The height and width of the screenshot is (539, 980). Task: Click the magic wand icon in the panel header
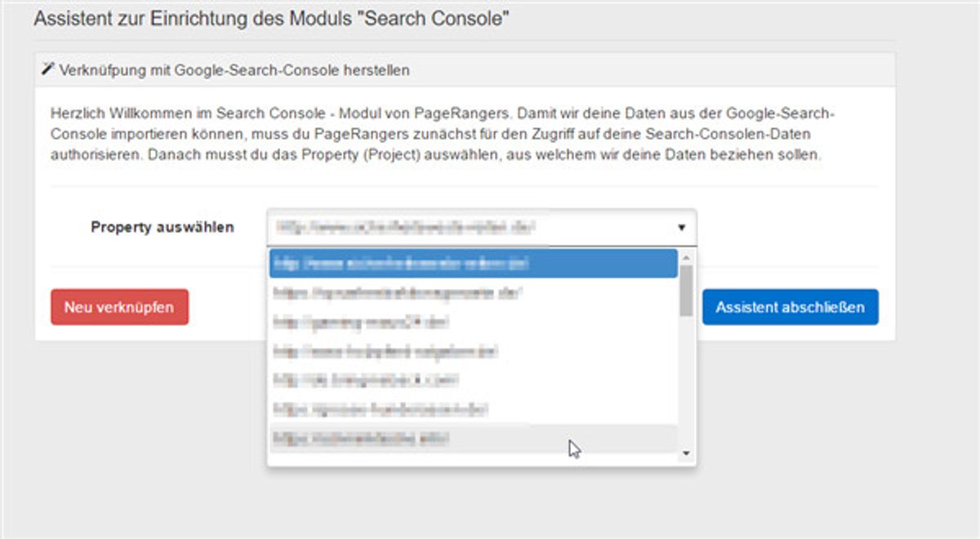coord(47,69)
